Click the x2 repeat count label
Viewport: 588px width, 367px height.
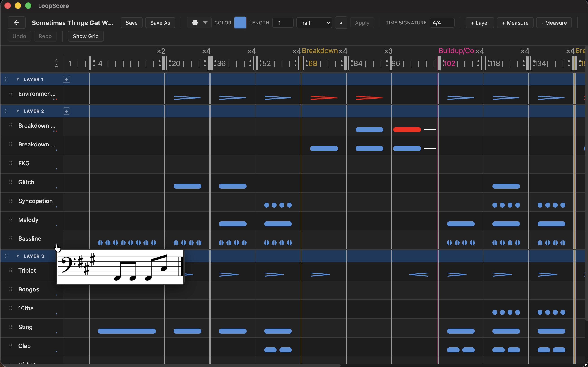(161, 51)
